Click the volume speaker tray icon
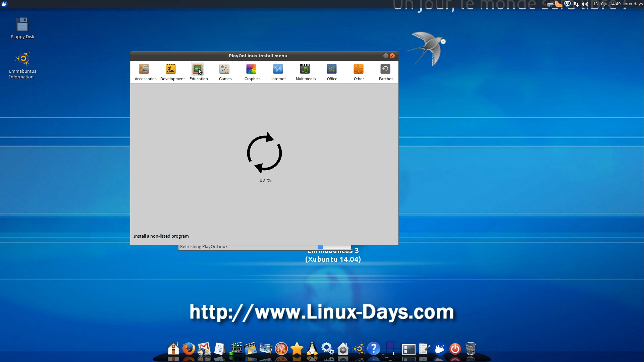 585,4
